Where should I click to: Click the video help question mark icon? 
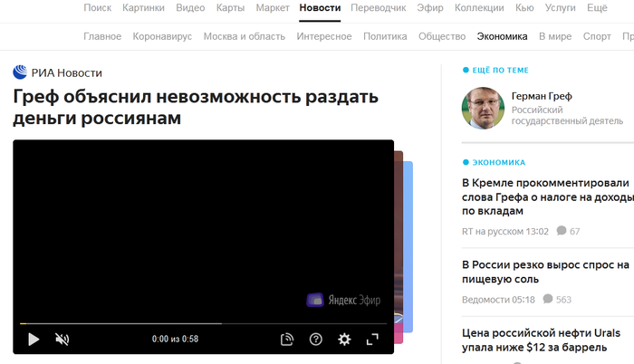point(316,340)
